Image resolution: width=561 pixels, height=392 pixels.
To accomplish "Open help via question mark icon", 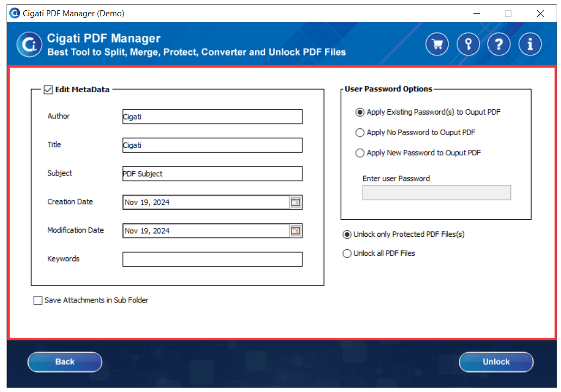I will coord(498,45).
